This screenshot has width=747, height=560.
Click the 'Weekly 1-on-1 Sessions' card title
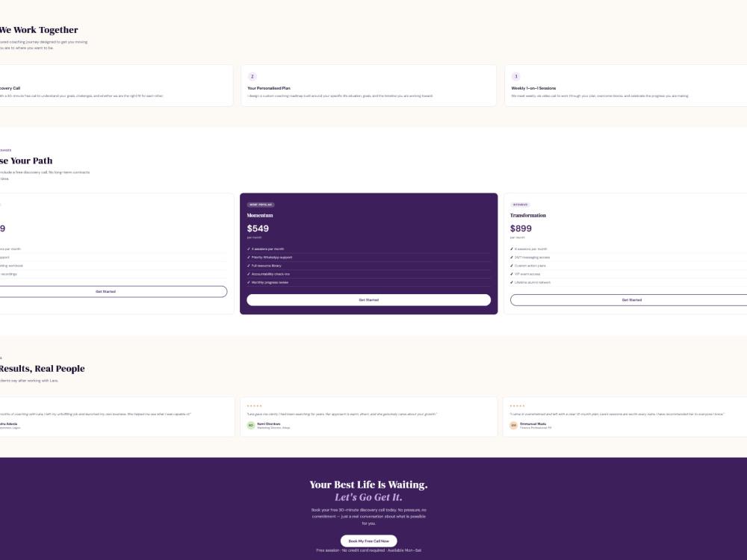click(x=533, y=88)
